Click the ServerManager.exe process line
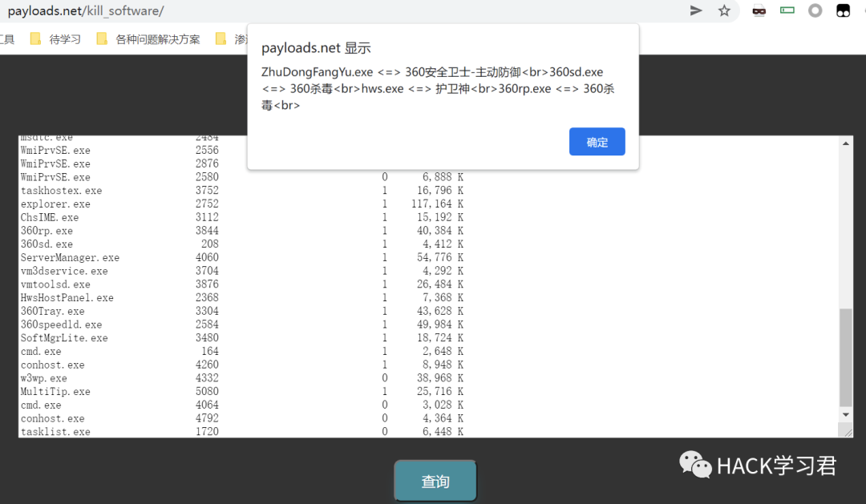 click(x=242, y=258)
